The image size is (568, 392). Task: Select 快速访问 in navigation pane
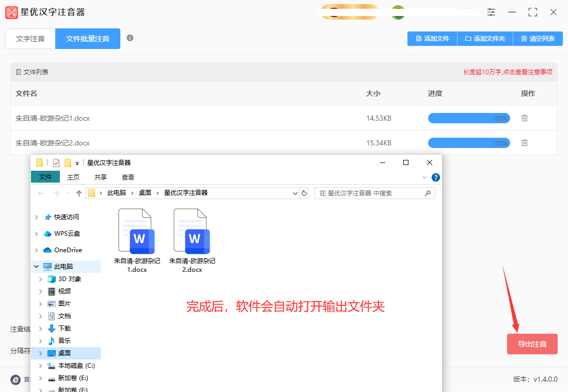67,217
